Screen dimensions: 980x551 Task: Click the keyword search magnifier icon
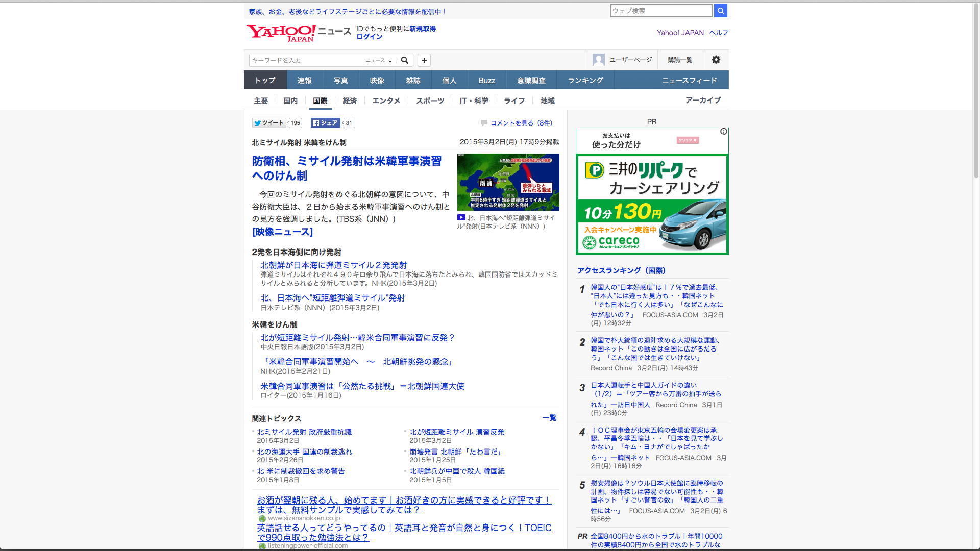[405, 60]
